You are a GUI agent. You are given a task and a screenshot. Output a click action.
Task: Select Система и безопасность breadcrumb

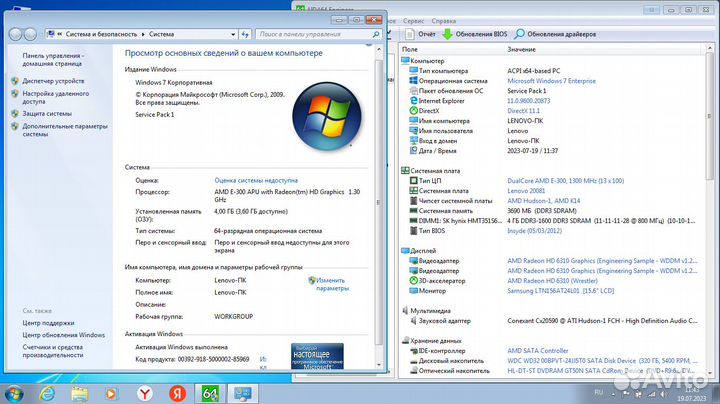101,34
